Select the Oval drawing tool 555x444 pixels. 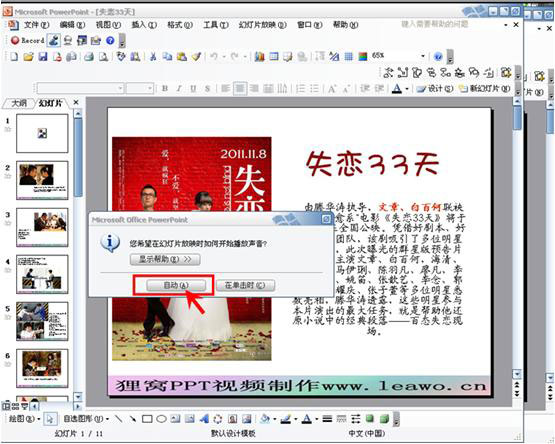pyautogui.click(x=161, y=419)
